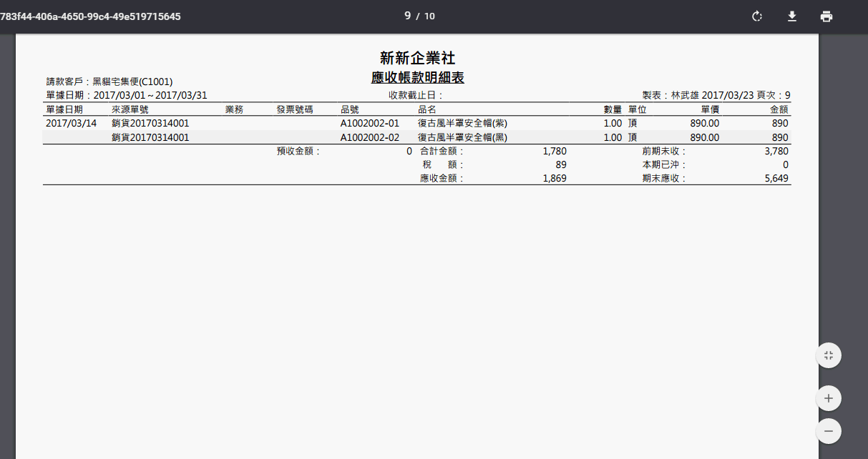Click the date range 2017/03/01～2017/03/31

[150, 95]
